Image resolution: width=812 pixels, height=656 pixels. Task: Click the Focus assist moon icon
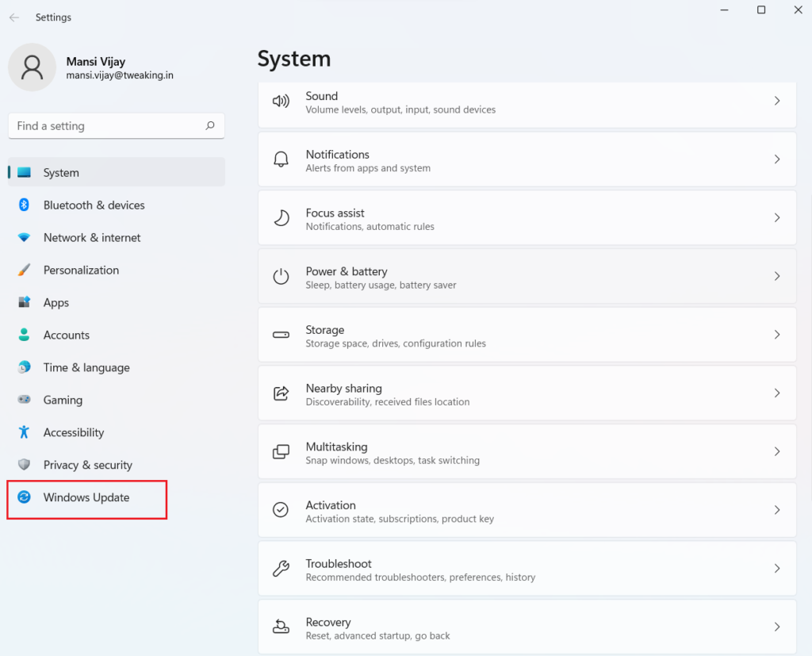tap(281, 217)
